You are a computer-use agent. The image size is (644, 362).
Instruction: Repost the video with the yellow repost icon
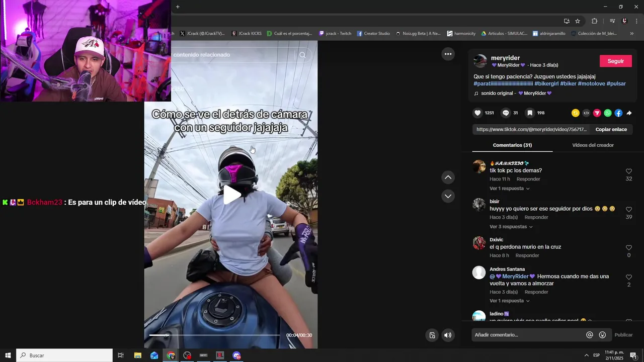point(576,113)
